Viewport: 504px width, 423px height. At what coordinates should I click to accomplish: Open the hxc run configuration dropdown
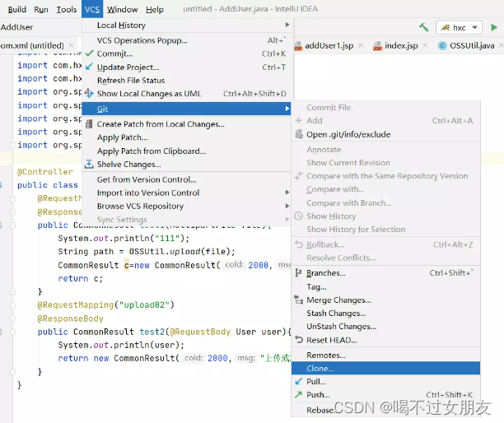[459, 28]
